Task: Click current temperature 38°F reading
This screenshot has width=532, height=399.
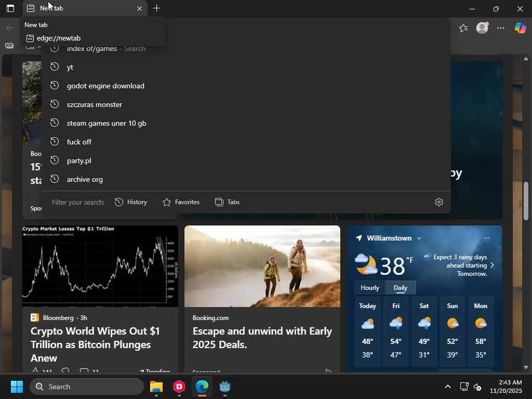Action: [x=396, y=265]
